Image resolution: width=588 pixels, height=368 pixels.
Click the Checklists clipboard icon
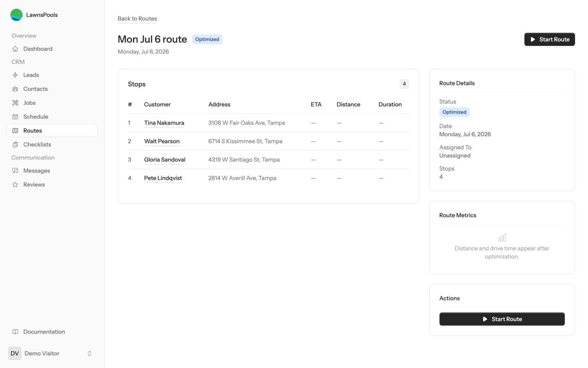pos(15,144)
